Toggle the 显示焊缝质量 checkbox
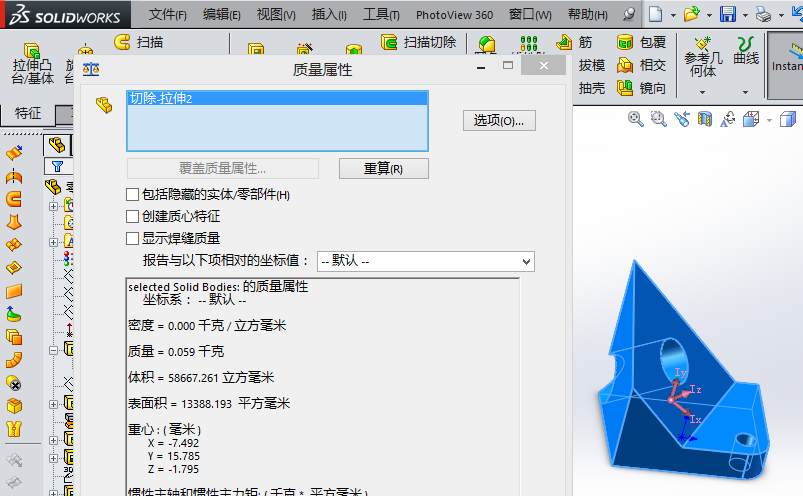The image size is (803, 496). (133, 238)
